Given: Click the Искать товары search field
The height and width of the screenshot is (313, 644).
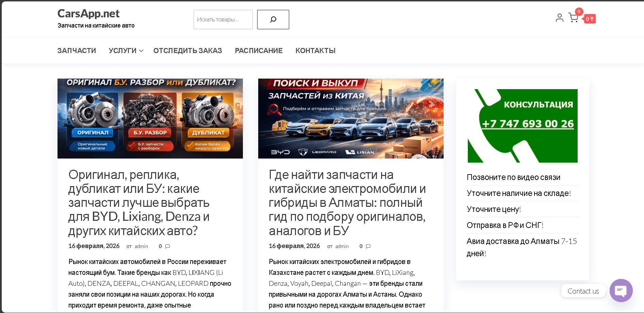Looking at the screenshot, I should [222, 19].
